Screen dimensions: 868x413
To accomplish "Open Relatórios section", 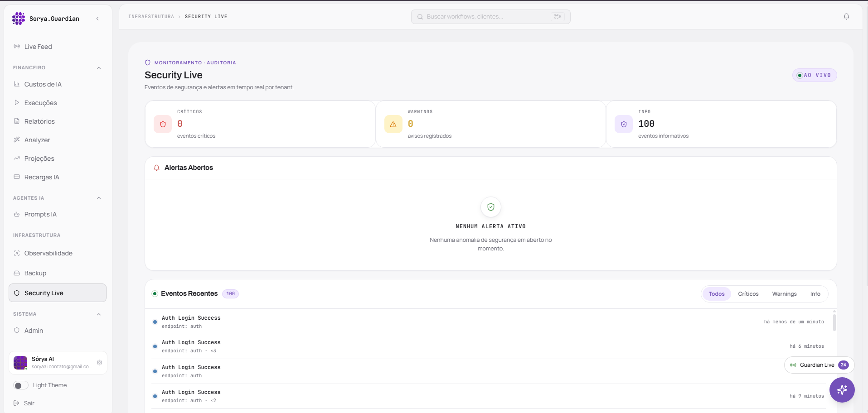I will (x=58, y=121).
